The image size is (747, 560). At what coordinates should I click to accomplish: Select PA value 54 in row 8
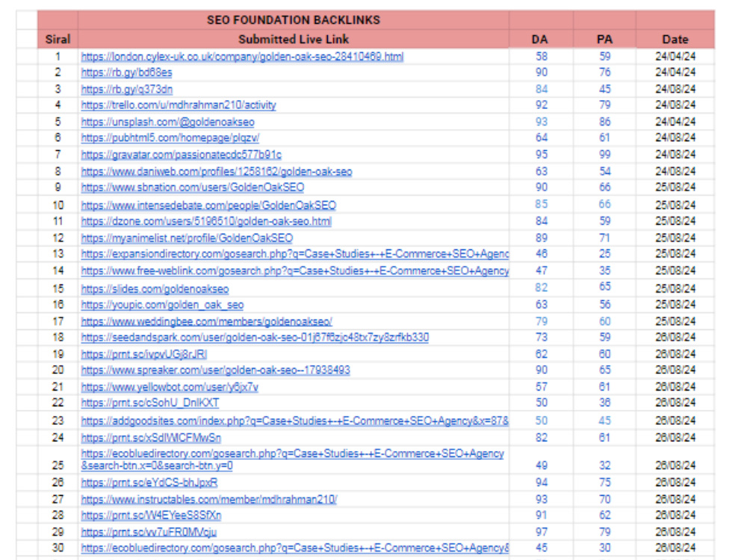click(x=605, y=172)
